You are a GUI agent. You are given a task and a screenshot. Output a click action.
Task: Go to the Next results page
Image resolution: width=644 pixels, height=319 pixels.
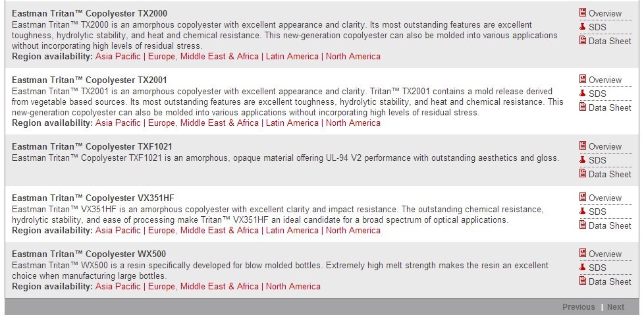pos(615,307)
